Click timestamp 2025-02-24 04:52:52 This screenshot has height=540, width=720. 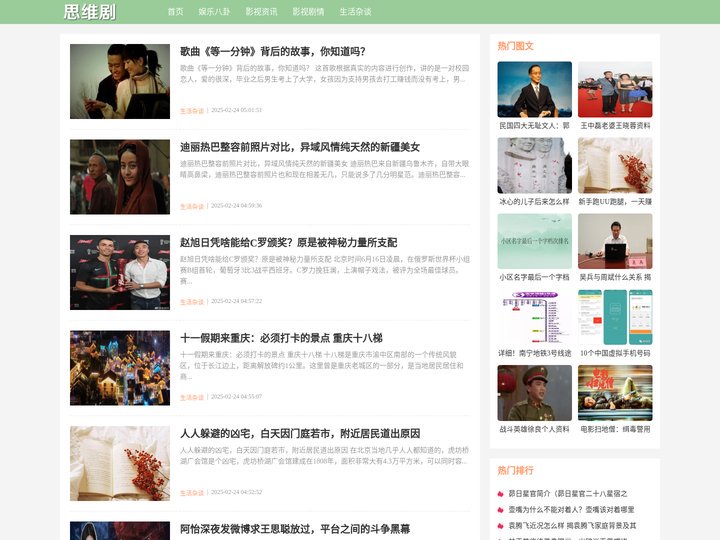point(236,492)
